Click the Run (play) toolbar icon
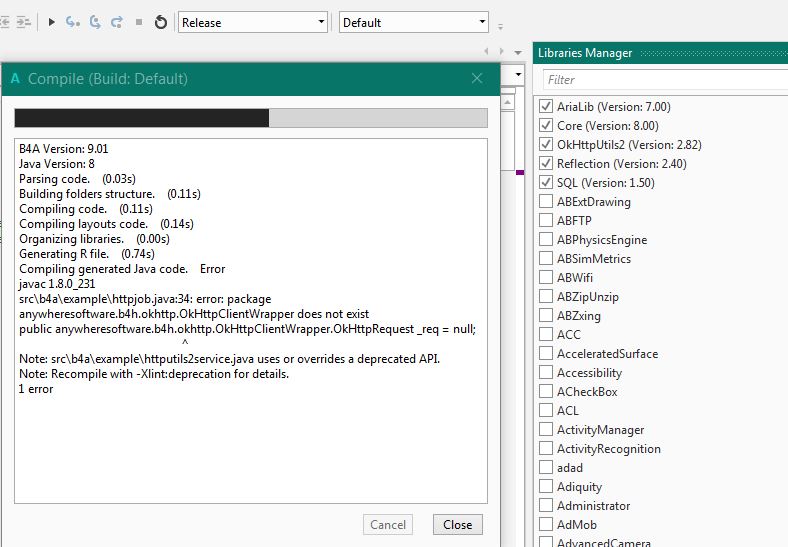 point(52,22)
